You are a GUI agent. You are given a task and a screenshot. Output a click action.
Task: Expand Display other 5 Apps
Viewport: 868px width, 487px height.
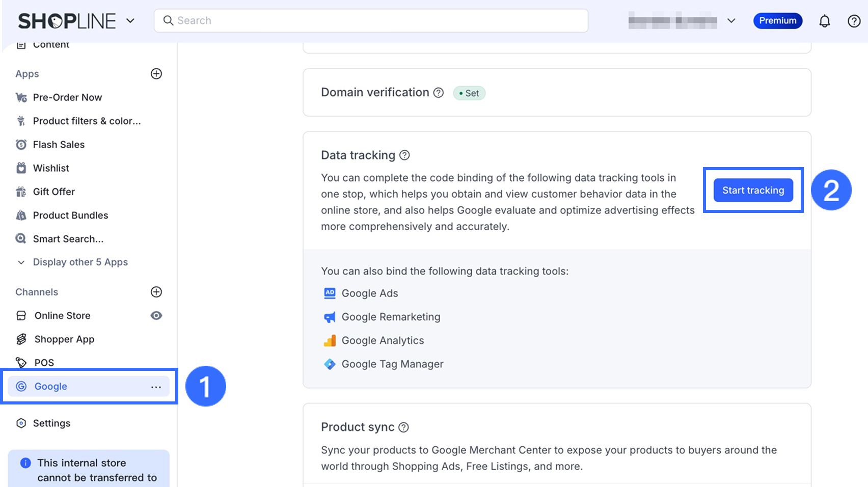pyautogui.click(x=80, y=262)
